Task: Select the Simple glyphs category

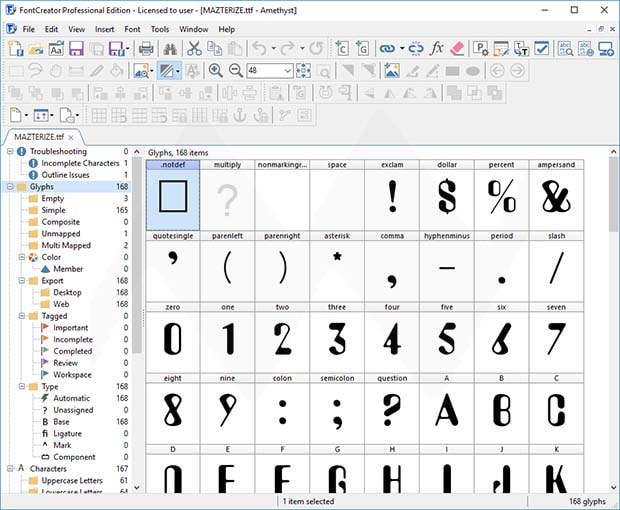Action: click(53, 210)
